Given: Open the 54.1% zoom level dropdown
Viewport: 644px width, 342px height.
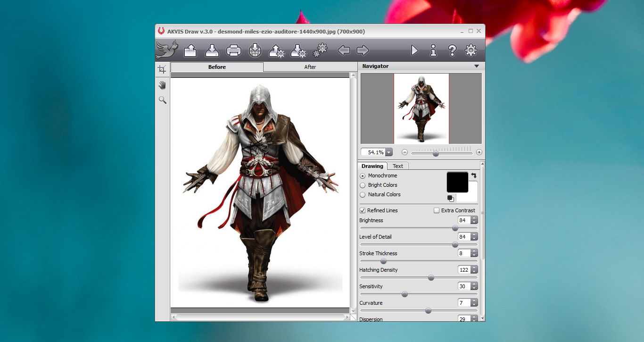Looking at the screenshot, I should pos(389,152).
